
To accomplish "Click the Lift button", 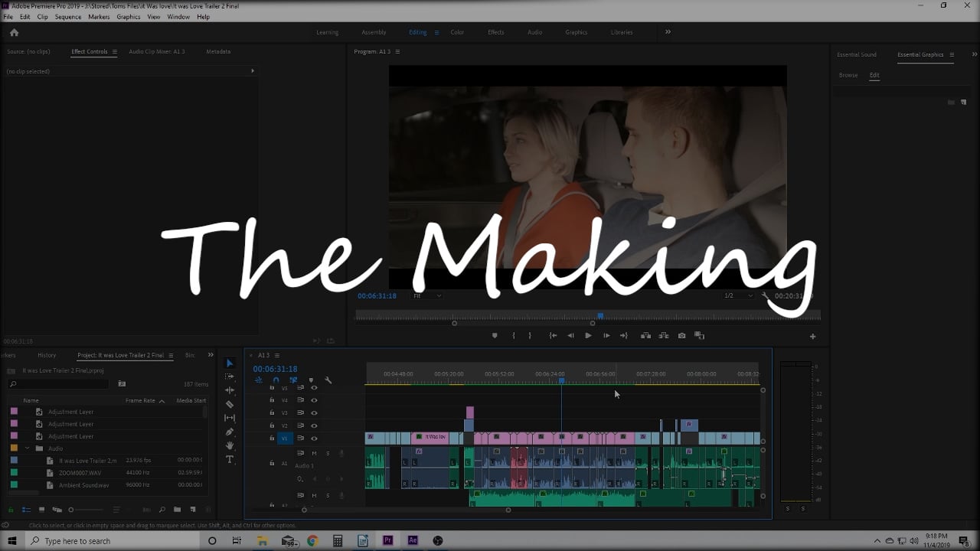I will (645, 336).
